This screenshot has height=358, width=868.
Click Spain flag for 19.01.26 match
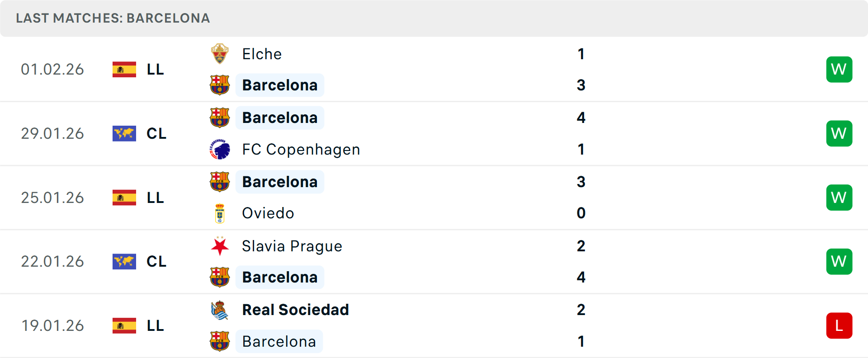tap(124, 325)
